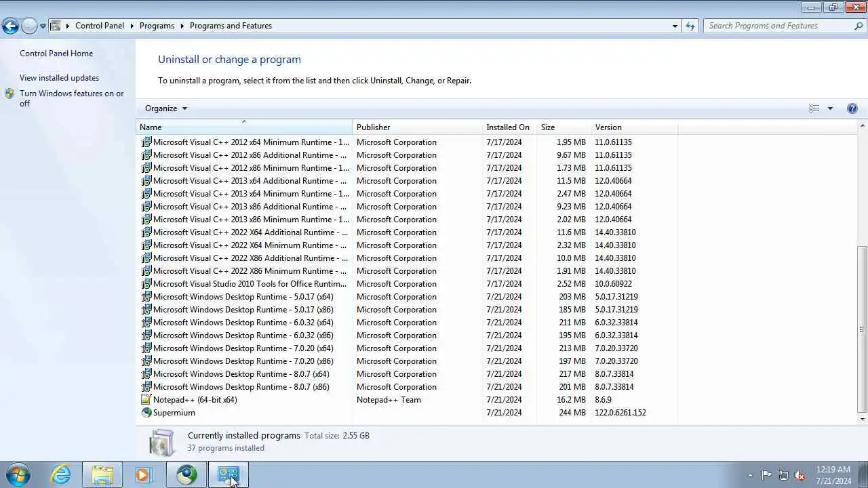Sort list by Publisher column header
Screen dimensions: 868x488
point(417,127)
